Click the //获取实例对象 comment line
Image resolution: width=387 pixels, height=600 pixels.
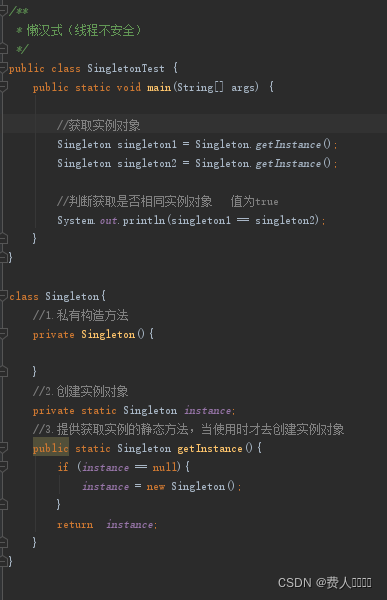tap(98, 125)
